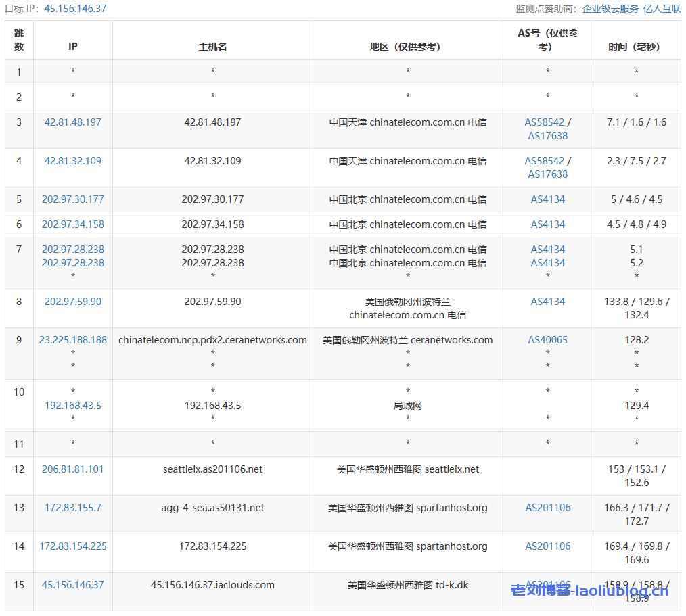The image size is (686, 616).
Task: Click the 主机名 column header
Action: click(x=212, y=47)
